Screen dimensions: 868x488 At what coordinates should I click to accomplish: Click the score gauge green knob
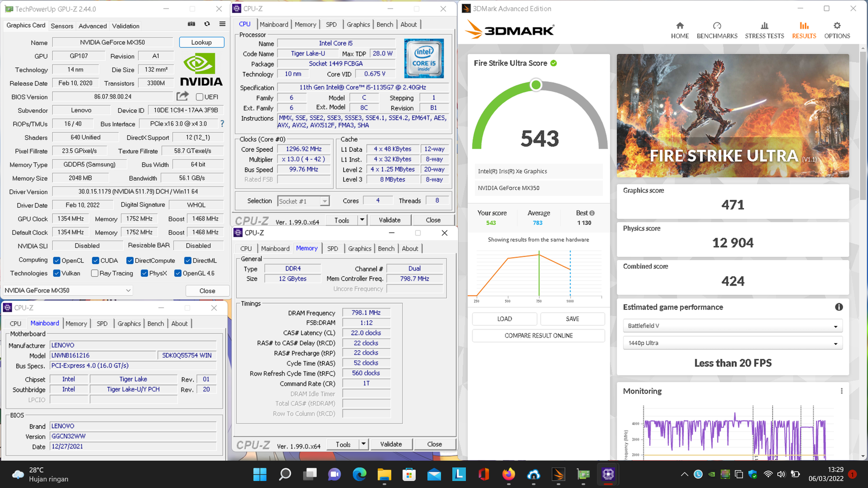536,85
